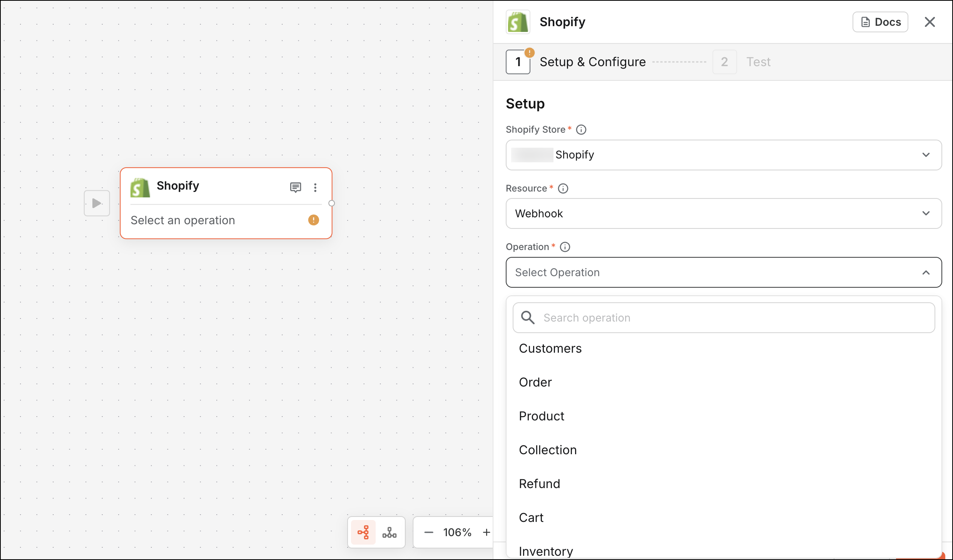
Task: Click the step 1 warning badge
Action: pyautogui.click(x=530, y=53)
